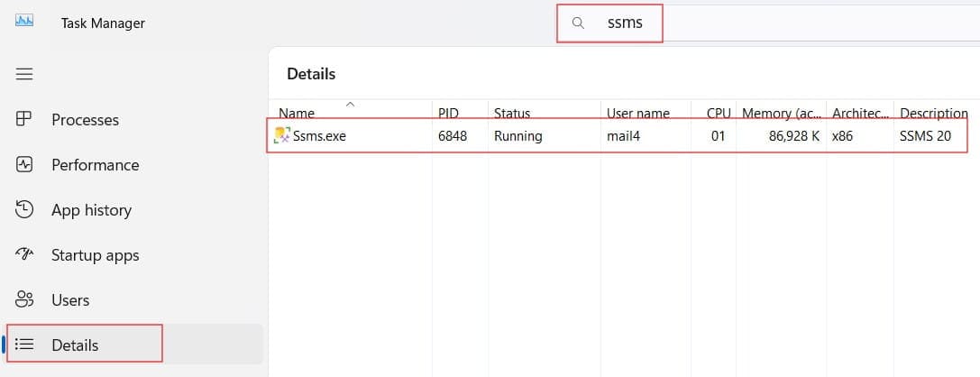
Task: Click the App history clock icon
Action: (23, 209)
